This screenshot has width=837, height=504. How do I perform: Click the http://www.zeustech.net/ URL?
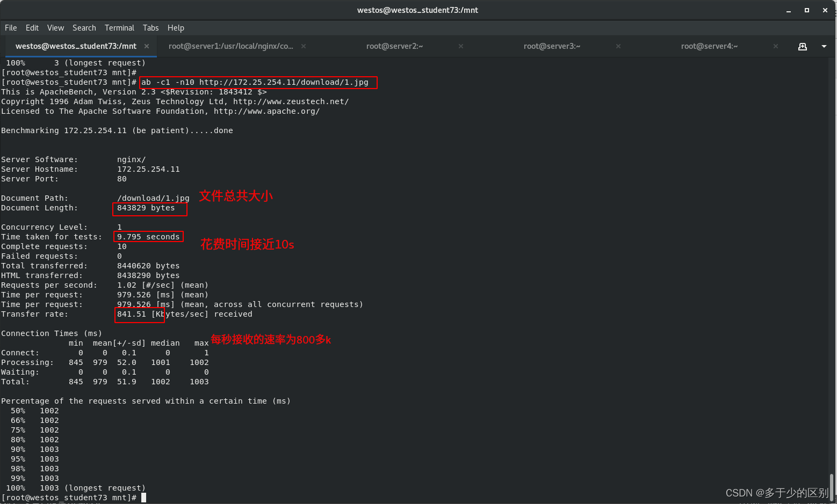point(291,101)
